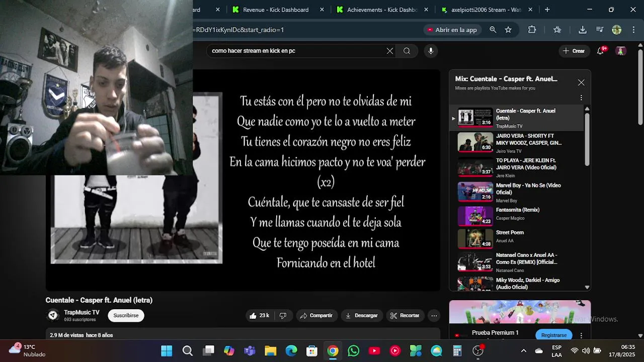Click Abrir en la app button

[x=452, y=30]
